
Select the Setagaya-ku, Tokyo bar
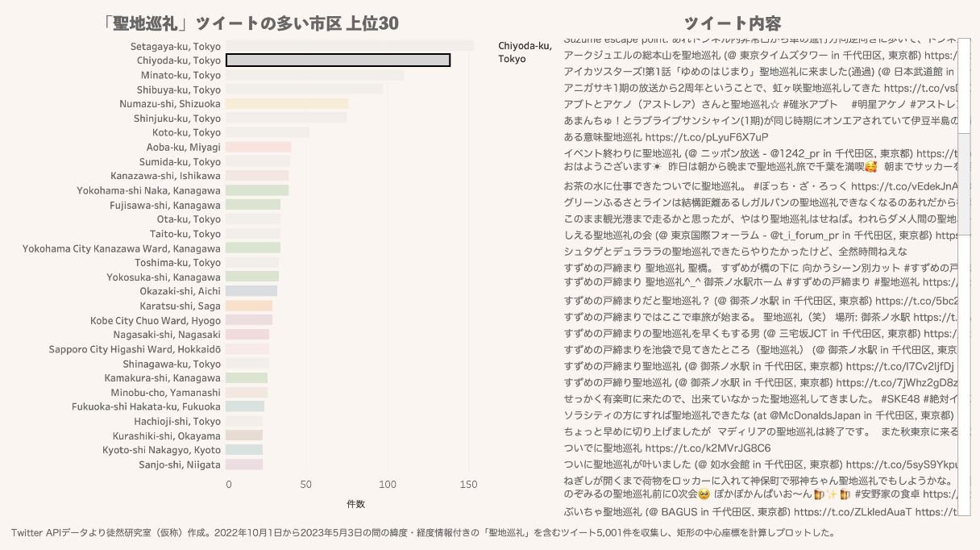(349, 46)
